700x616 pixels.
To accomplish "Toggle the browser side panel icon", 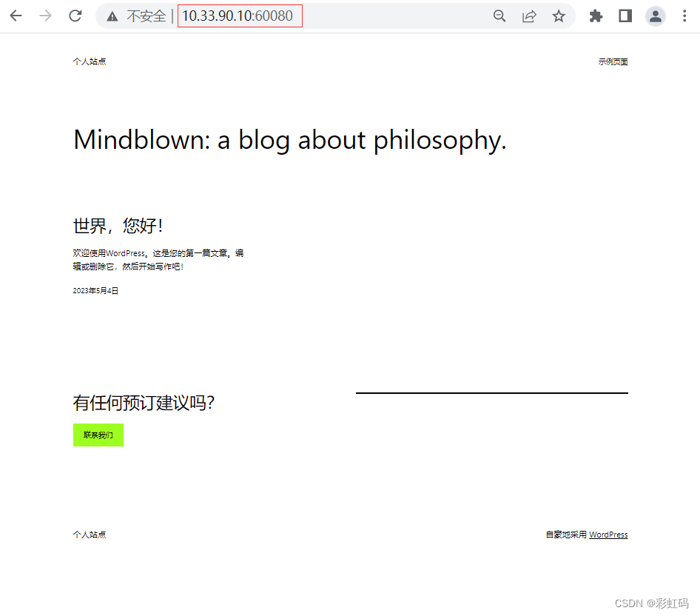I will [x=625, y=16].
